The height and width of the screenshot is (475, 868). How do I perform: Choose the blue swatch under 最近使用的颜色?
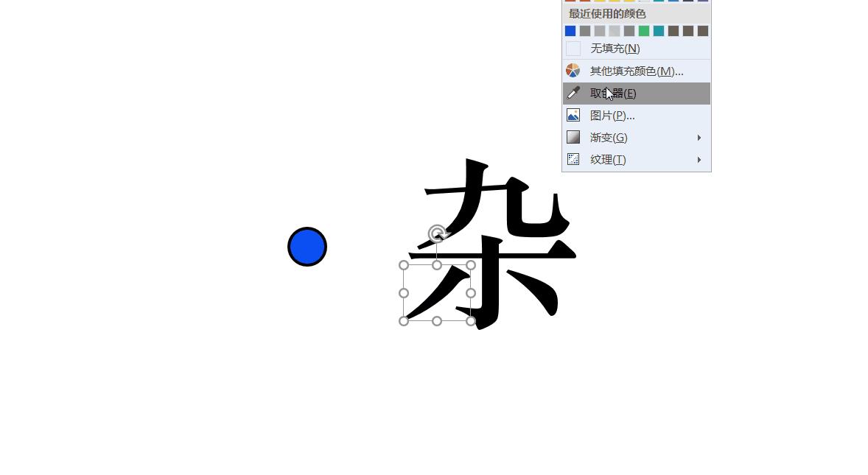click(x=570, y=30)
